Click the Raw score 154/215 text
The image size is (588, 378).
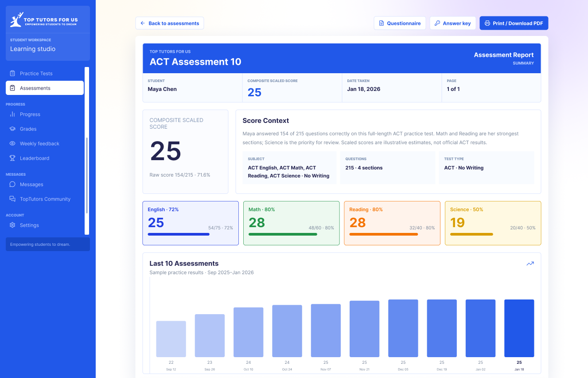180,175
